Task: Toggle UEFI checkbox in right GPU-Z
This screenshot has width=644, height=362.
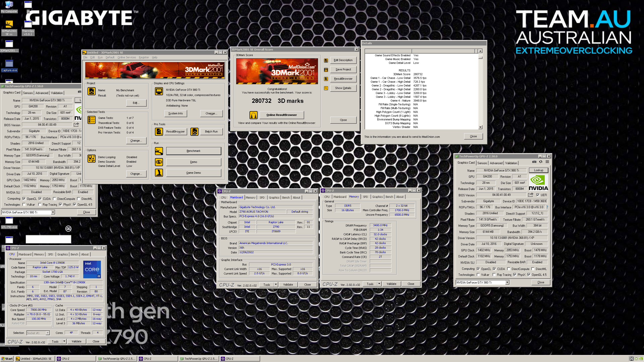Action: click(x=538, y=195)
